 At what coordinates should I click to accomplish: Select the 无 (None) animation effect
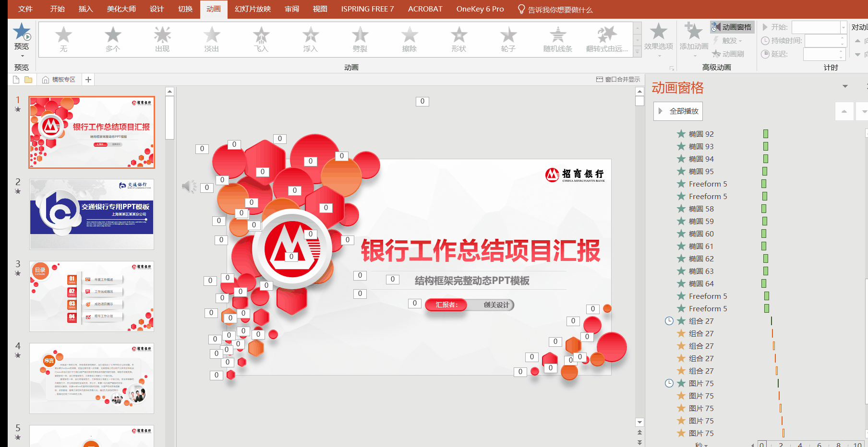click(63, 39)
